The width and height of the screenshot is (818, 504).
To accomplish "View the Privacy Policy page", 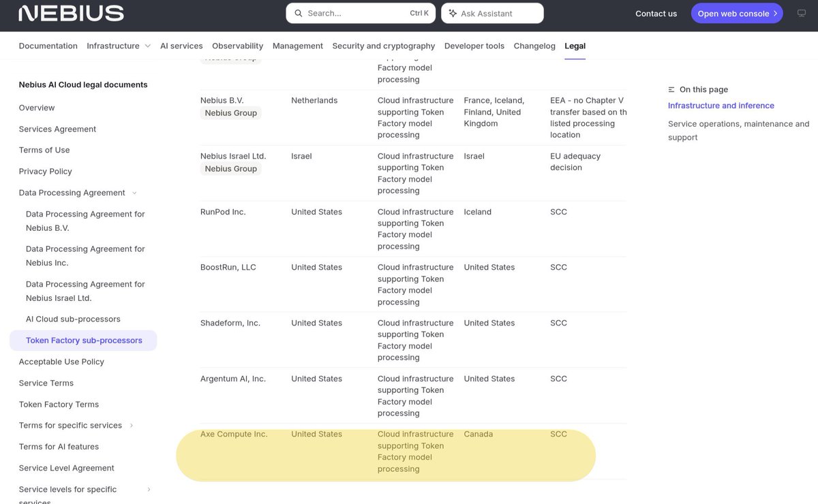I will coord(46,171).
